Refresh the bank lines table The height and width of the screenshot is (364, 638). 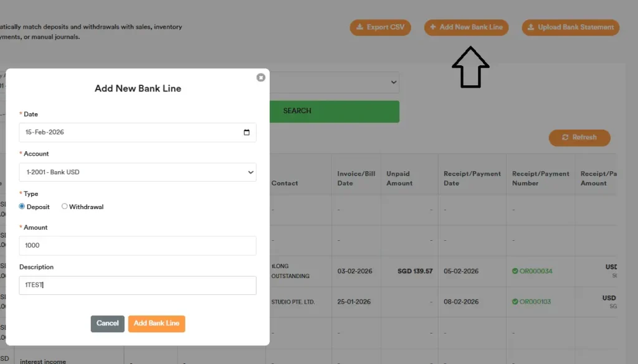579,138
